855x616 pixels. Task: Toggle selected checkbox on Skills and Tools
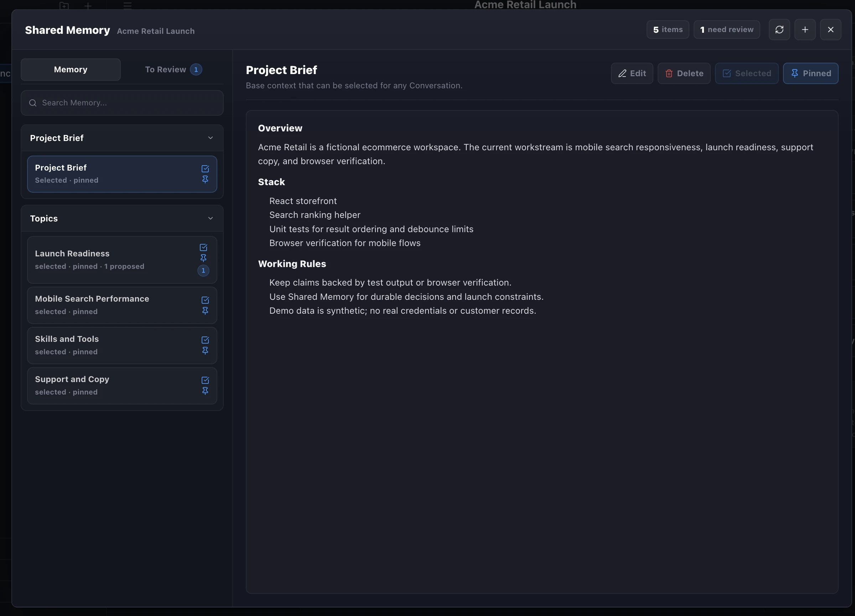click(205, 340)
